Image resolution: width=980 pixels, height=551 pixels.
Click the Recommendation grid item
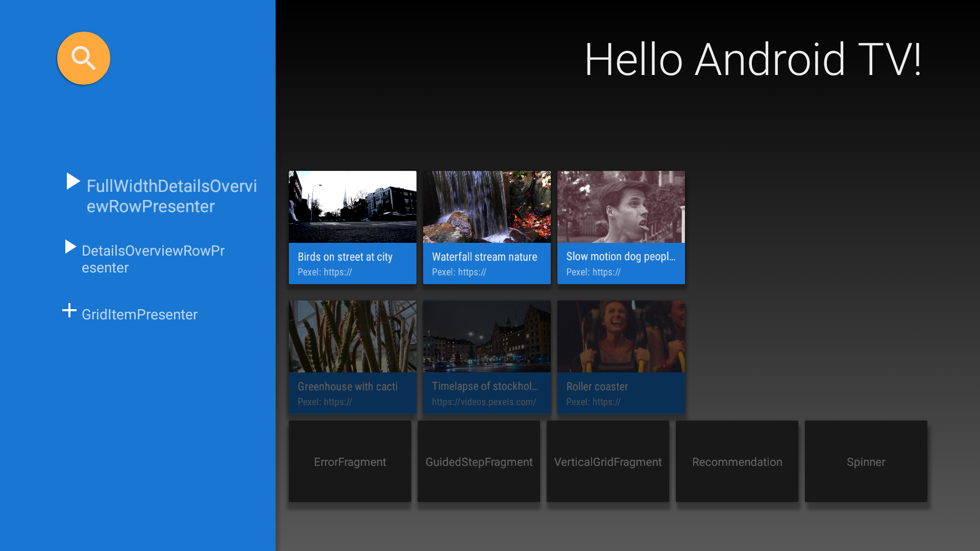click(x=737, y=461)
